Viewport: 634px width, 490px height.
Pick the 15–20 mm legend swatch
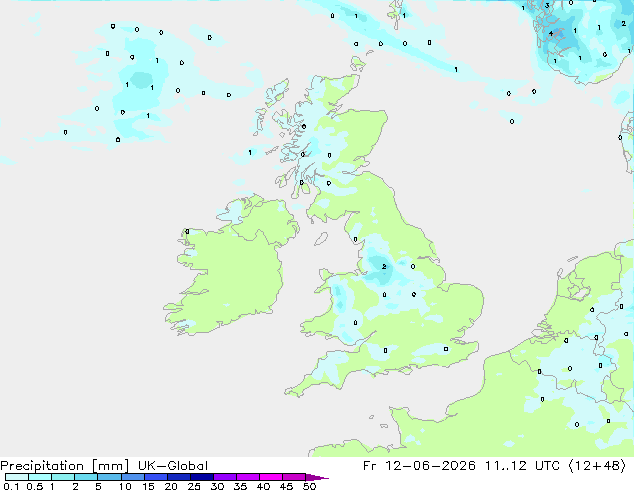tap(156, 477)
